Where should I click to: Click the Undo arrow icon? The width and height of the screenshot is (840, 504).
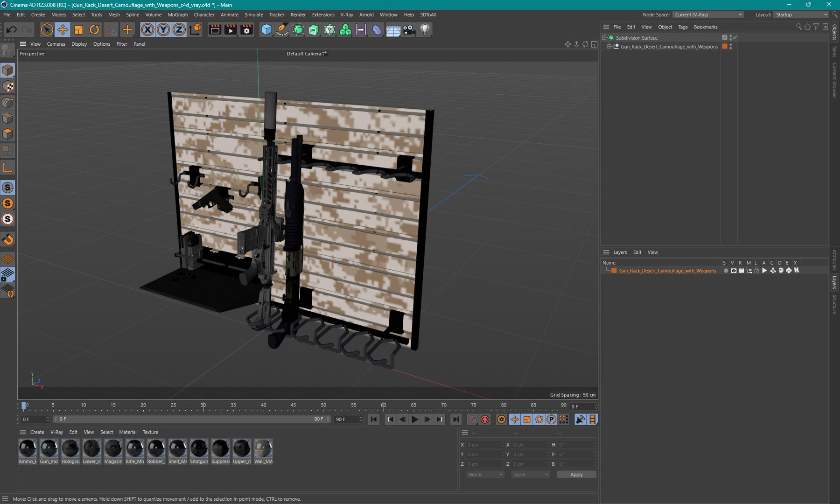tap(11, 30)
